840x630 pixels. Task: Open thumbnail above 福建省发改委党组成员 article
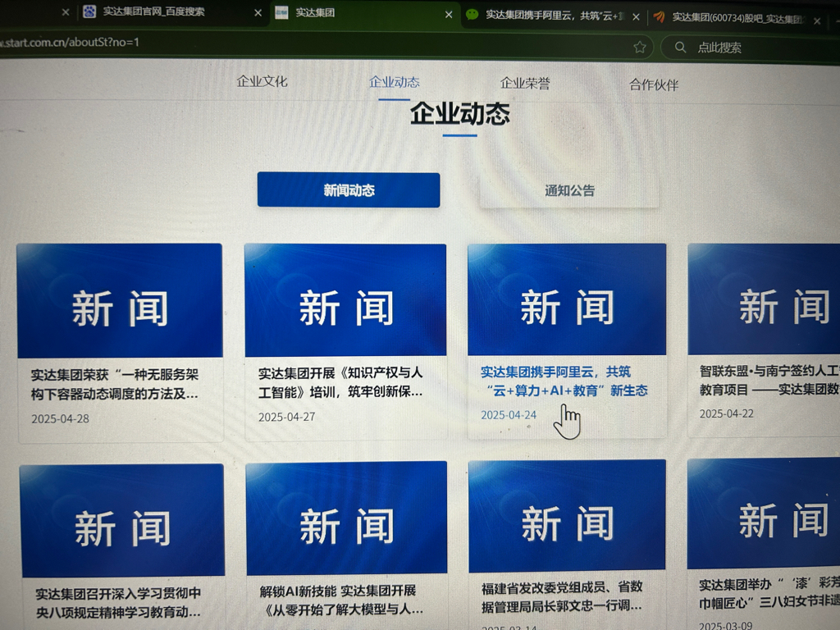click(x=568, y=516)
